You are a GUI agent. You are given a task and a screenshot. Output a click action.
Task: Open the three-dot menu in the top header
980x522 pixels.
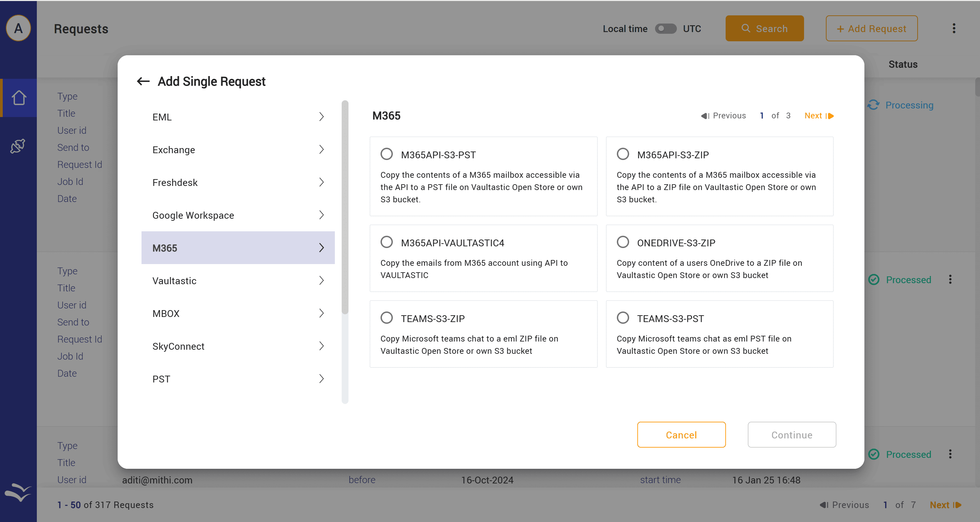tap(954, 29)
